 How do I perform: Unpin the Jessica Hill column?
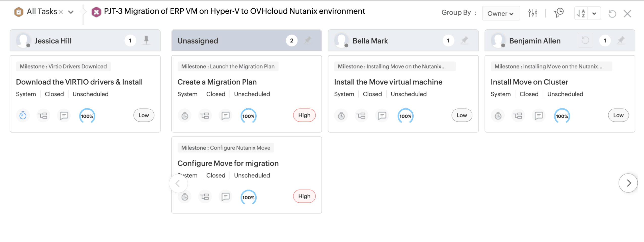coord(146,40)
